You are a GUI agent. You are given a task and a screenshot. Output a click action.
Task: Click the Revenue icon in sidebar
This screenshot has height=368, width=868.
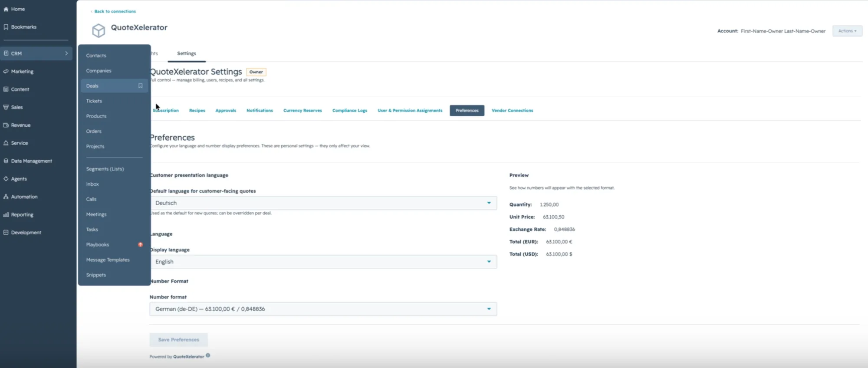[x=6, y=125]
